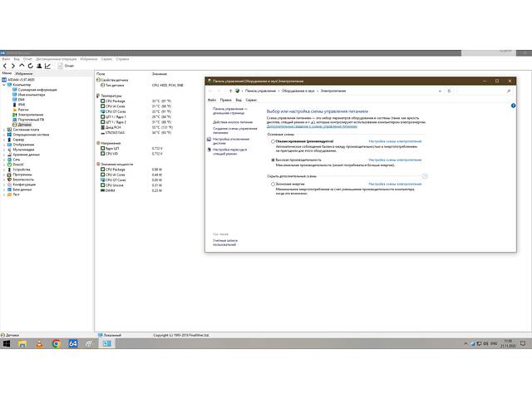Open Создание схемы управления питанием link

click(234, 131)
